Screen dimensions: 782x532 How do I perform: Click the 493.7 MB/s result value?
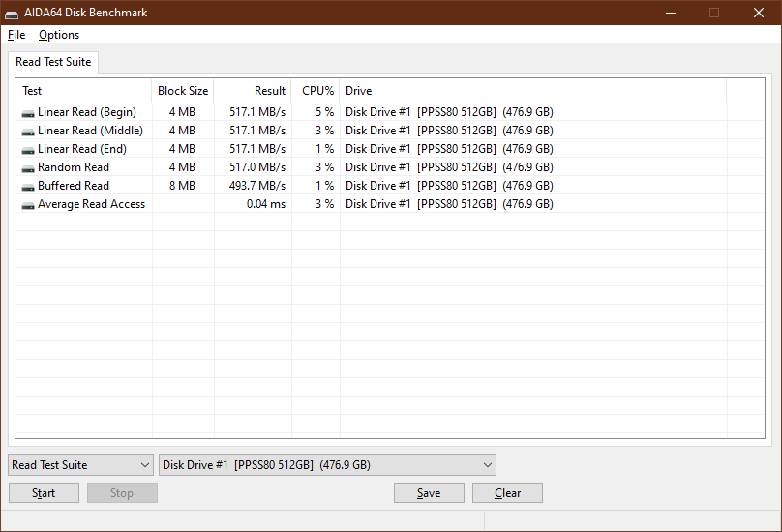(x=257, y=186)
